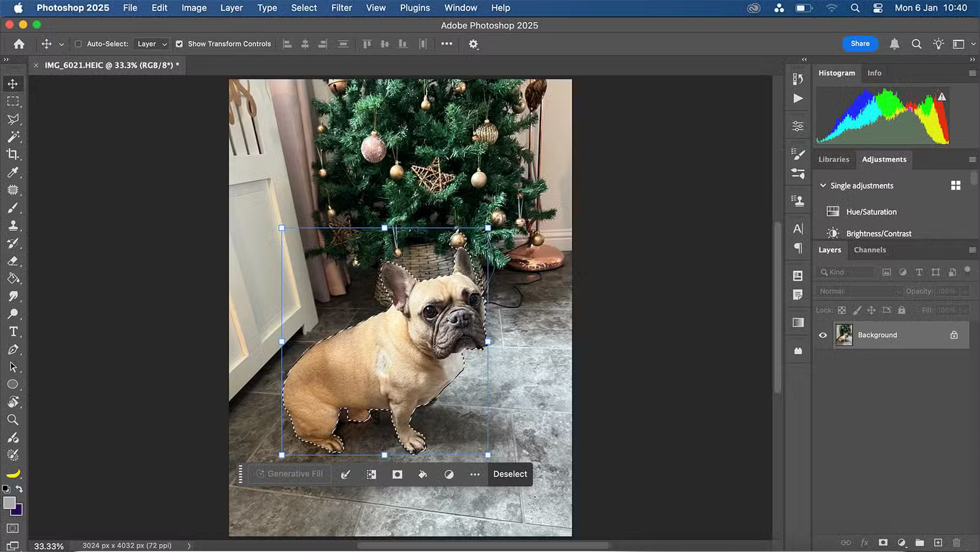980x552 pixels.
Task: Click the Background layer thumbnail
Action: [844, 335]
